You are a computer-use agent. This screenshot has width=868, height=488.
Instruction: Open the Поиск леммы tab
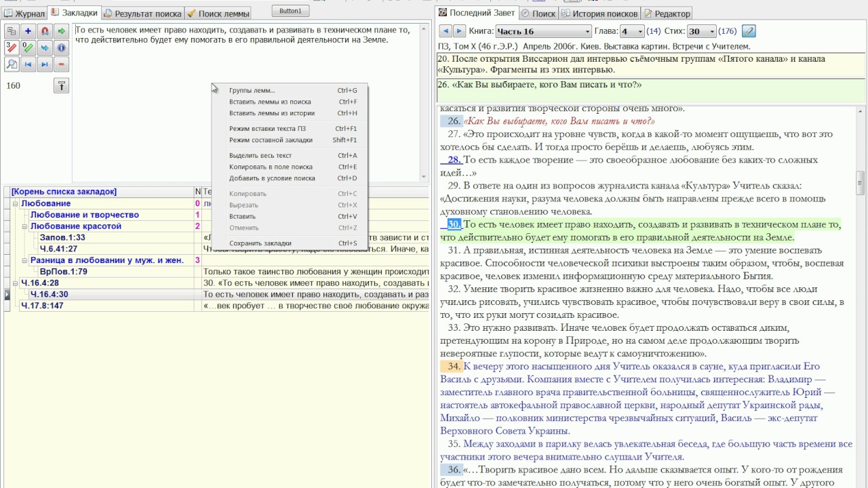point(218,13)
